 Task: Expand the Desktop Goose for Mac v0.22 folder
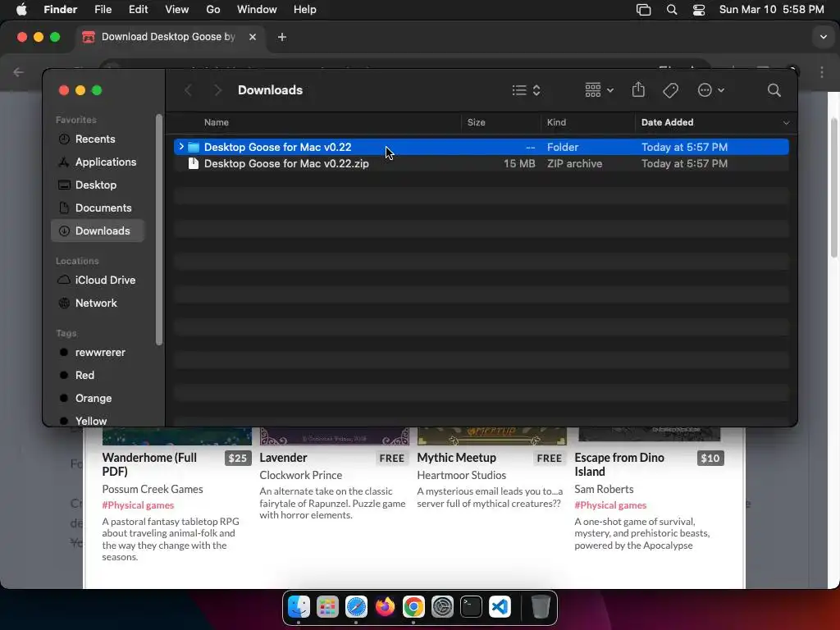click(x=181, y=147)
